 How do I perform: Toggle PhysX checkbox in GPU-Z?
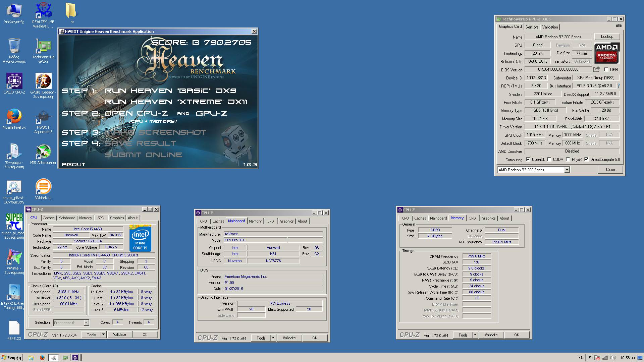[568, 160]
